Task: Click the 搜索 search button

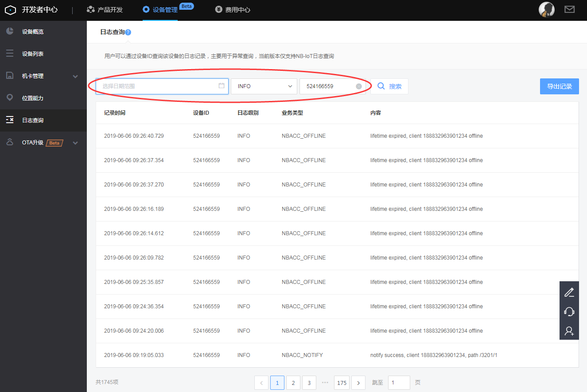Action: pos(389,86)
